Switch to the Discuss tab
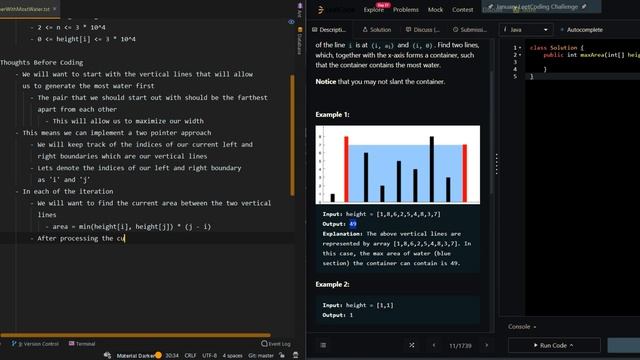Image resolution: width=640 pixels, height=360 pixels. coord(422,30)
